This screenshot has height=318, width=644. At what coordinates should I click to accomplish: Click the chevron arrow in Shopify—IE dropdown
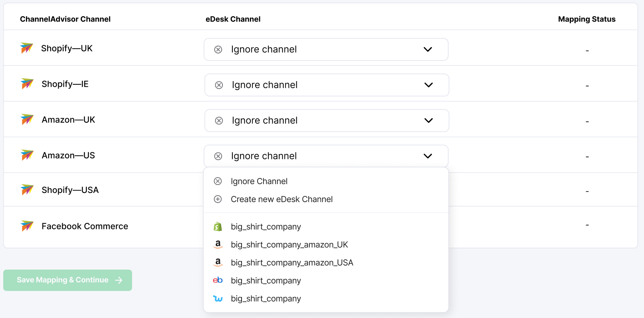[x=428, y=85]
